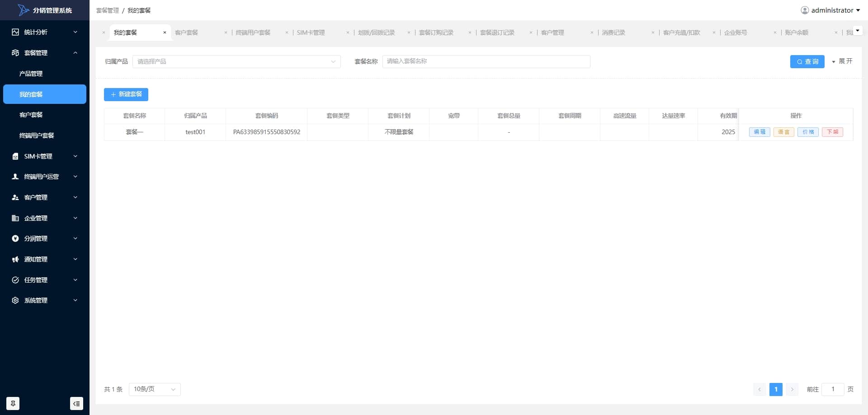Click the previous page arrow
Viewport: 868px width, 415px height.
759,389
